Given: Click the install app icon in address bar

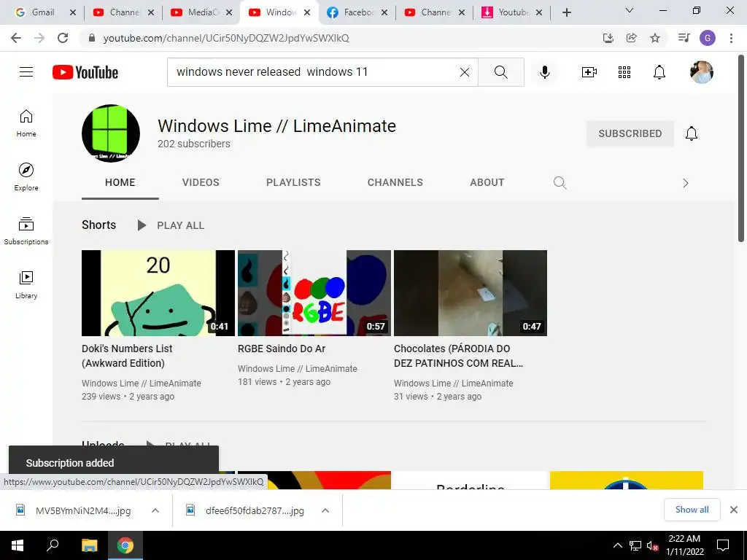Looking at the screenshot, I should (x=608, y=38).
